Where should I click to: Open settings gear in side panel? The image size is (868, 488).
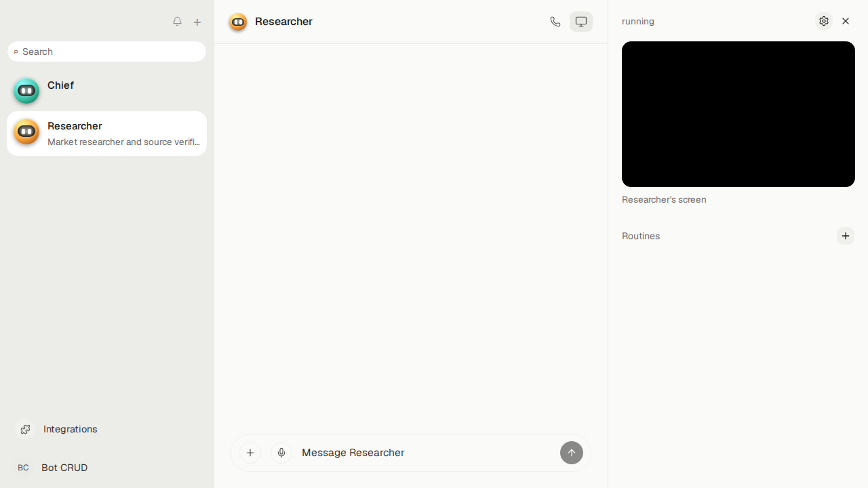[x=824, y=21]
